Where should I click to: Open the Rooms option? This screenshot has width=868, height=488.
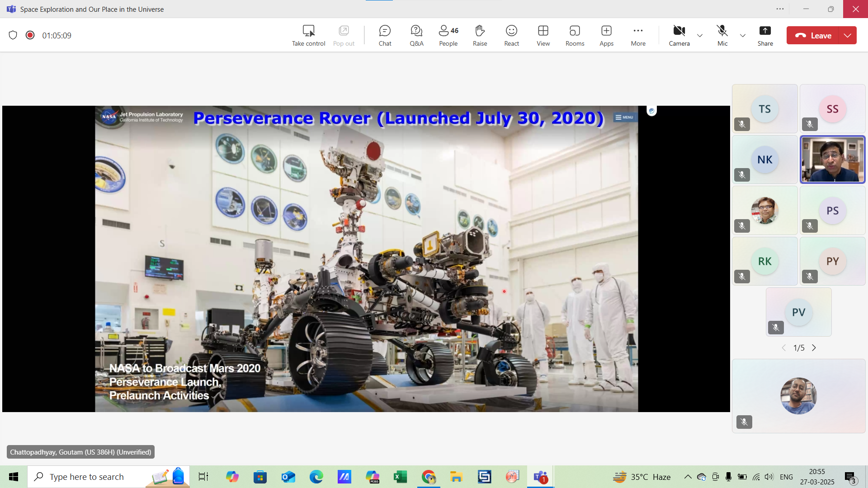point(575,35)
